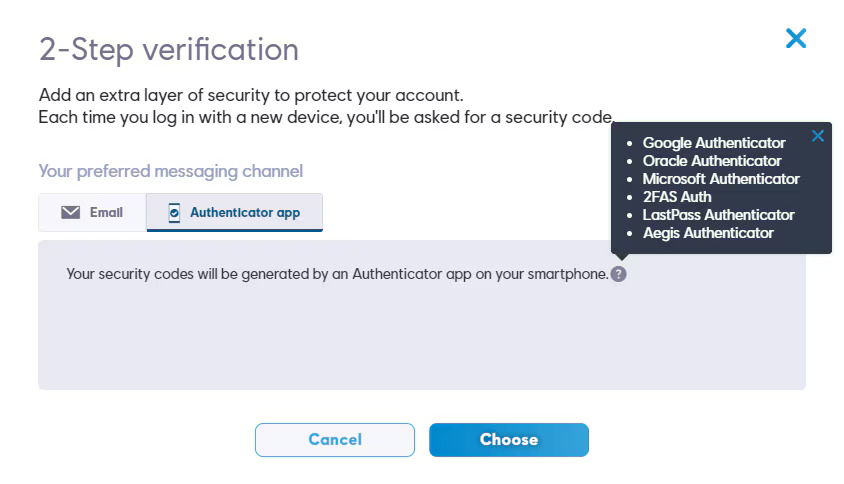This screenshot has height=484, width=844.
Task: Click 2FAS Auth in the tooltip list
Action: pos(677,197)
